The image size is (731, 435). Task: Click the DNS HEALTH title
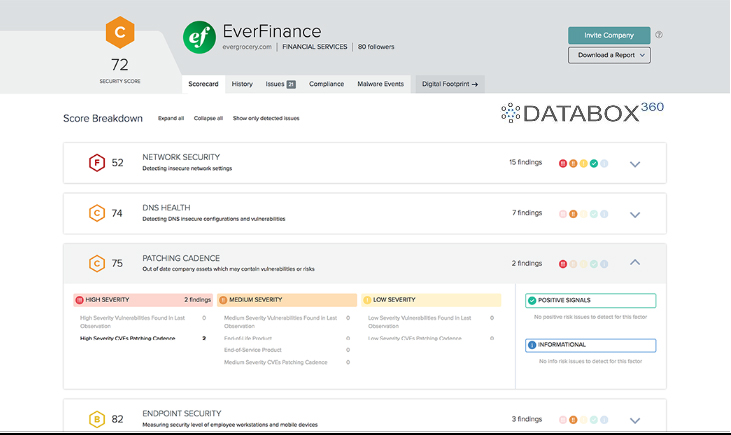tap(166, 208)
